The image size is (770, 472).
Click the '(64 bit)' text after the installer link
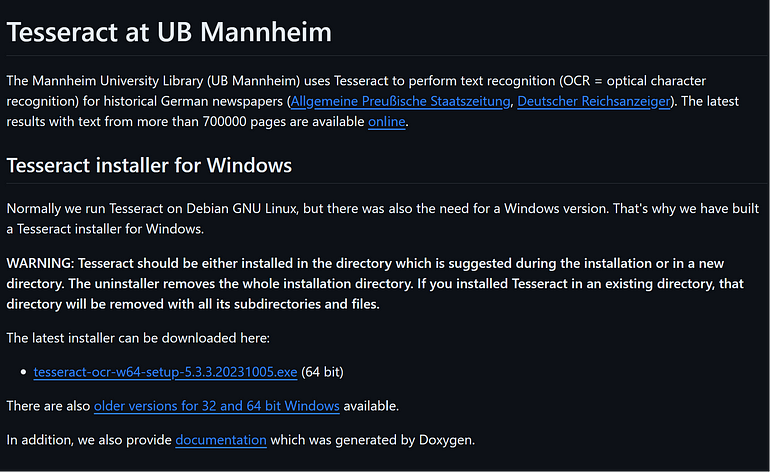click(322, 372)
